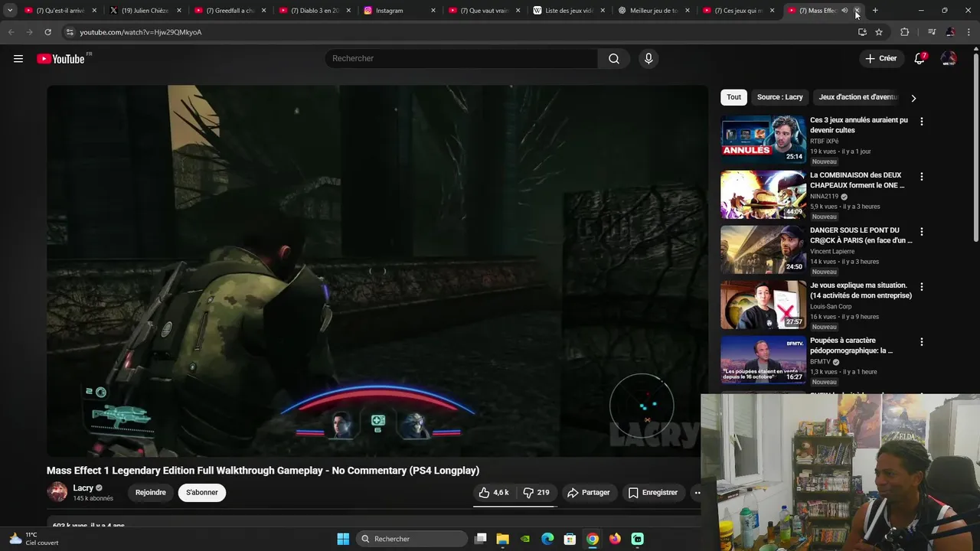980x551 pixels.
Task: Go back with the browser arrow
Action: tap(11, 32)
